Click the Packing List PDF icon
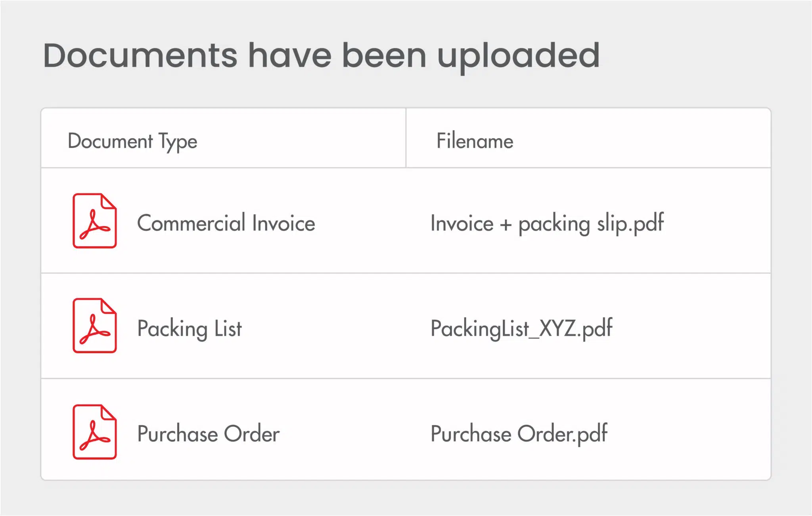Image resolution: width=812 pixels, height=516 pixels. [94, 326]
